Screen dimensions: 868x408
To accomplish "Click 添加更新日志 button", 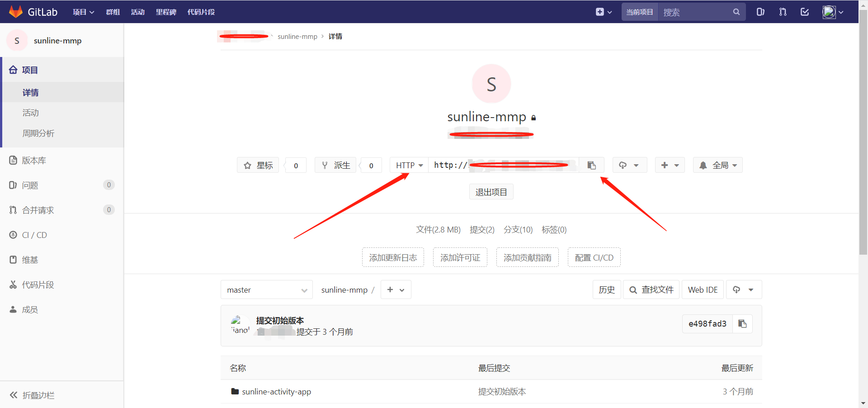I will pyautogui.click(x=393, y=257).
